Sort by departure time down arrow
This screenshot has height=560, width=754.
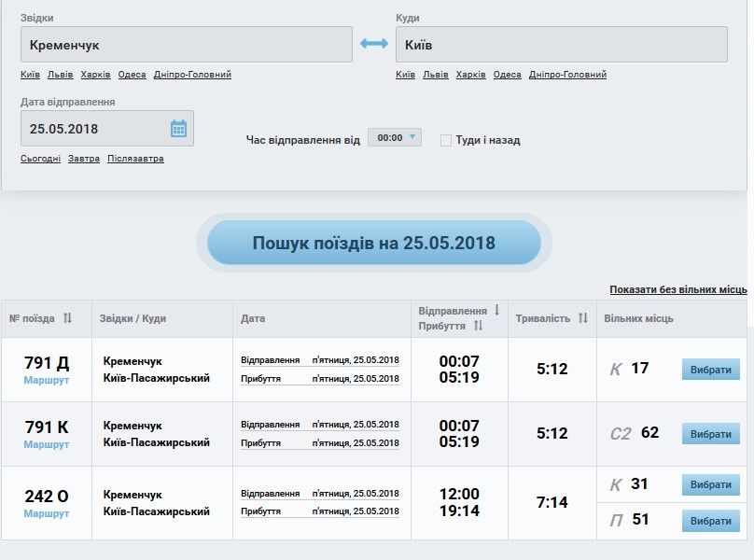coord(496,311)
